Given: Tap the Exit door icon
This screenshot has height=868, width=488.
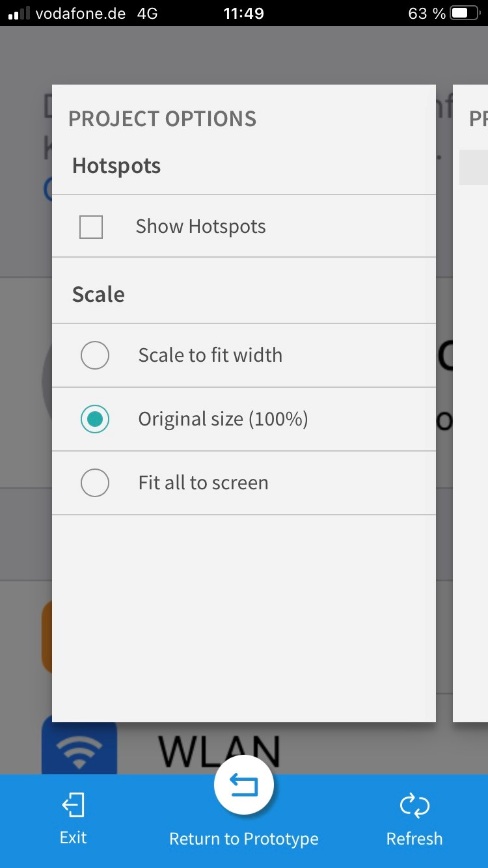Looking at the screenshot, I should point(73,806).
